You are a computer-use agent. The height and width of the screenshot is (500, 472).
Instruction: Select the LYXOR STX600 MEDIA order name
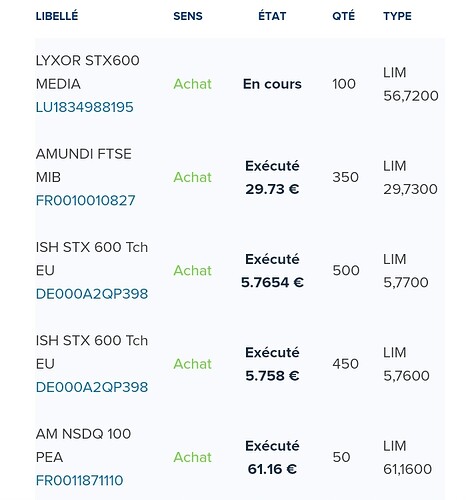tap(88, 72)
